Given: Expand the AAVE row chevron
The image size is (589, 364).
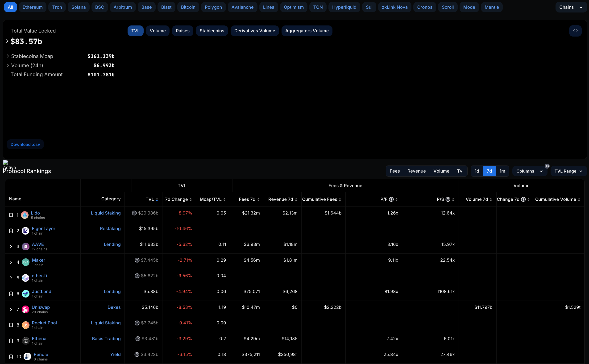Looking at the screenshot, I should [x=11, y=247].
